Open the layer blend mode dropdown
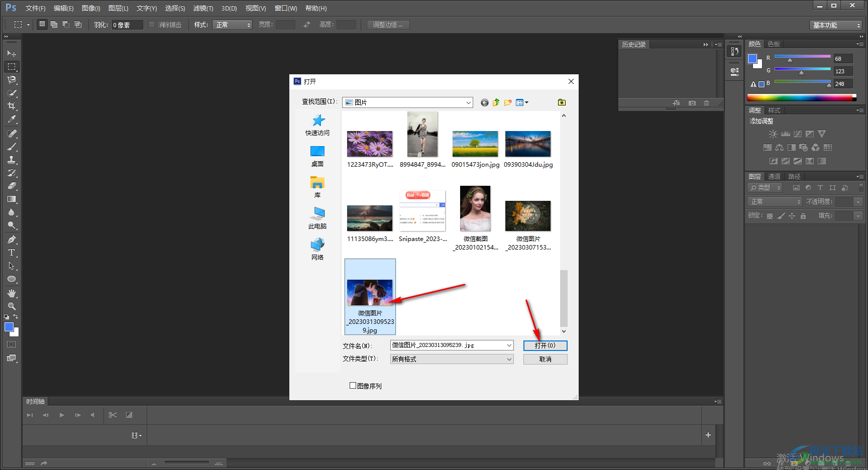868x470 pixels. (775, 201)
